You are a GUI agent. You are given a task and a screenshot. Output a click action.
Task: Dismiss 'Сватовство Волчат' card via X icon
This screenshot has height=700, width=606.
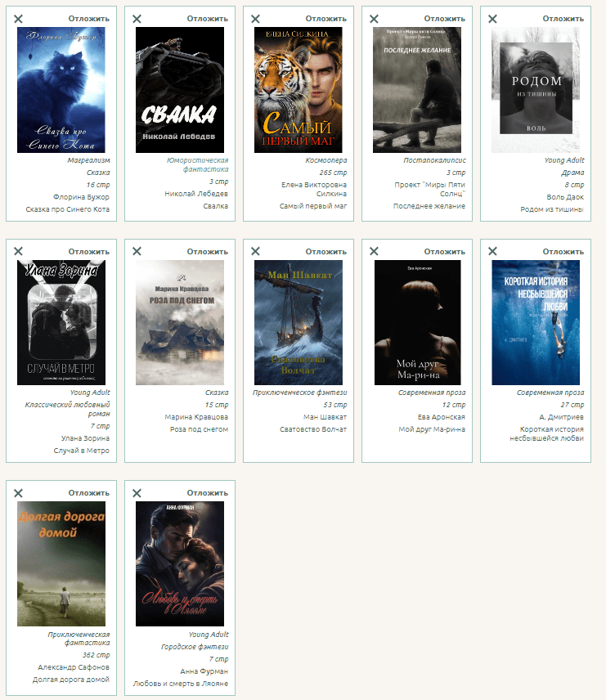(x=256, y=252)
